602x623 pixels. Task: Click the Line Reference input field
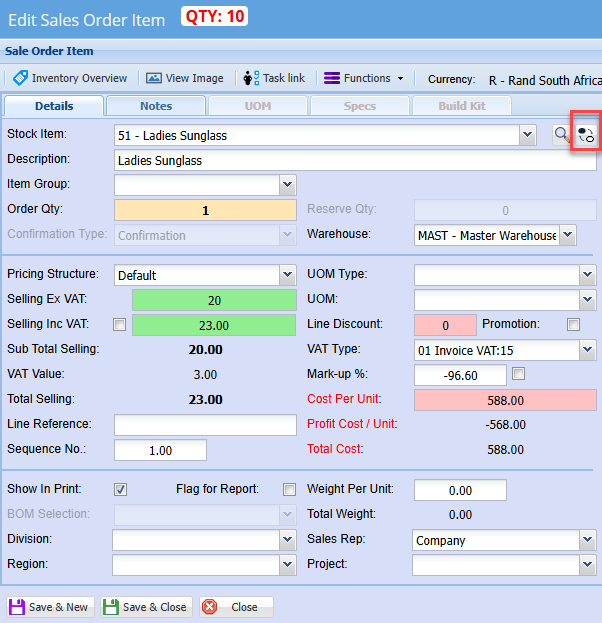point(205,425)
